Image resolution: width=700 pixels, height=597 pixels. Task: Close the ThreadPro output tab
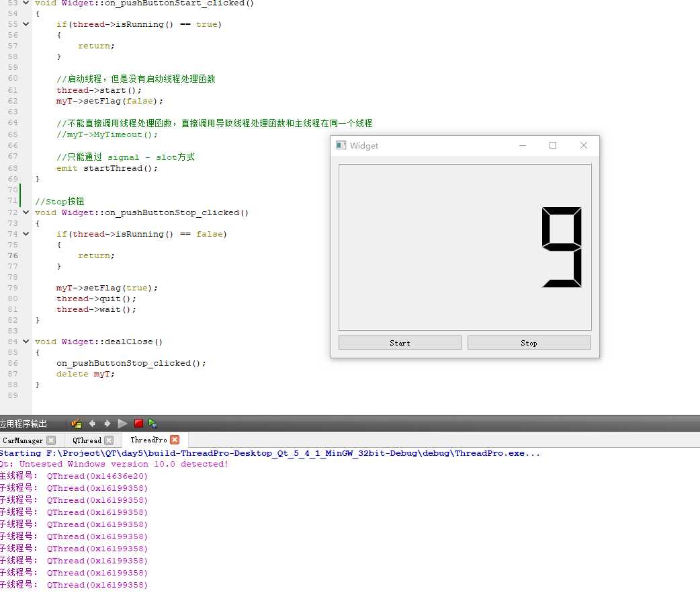175,440
